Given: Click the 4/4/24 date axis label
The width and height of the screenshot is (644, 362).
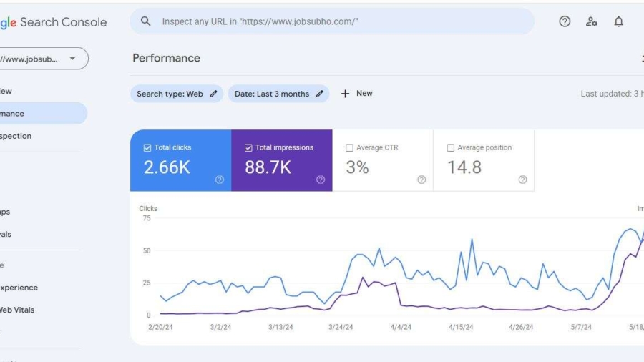Looking at the screenshot, I should pos(401,327).
